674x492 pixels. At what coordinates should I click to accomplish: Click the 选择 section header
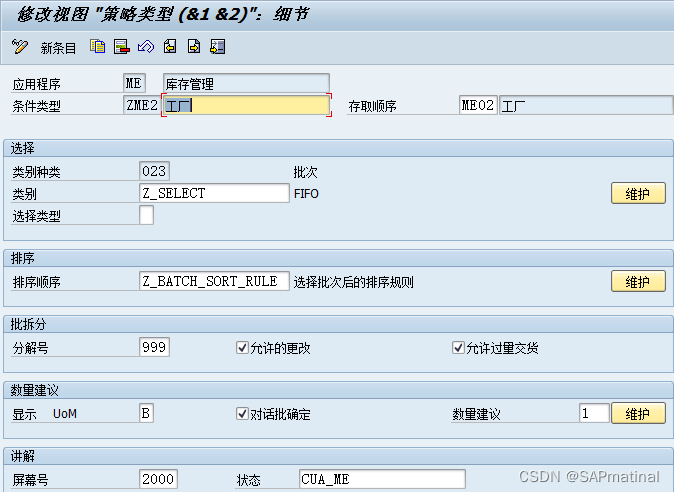point(23,148)
